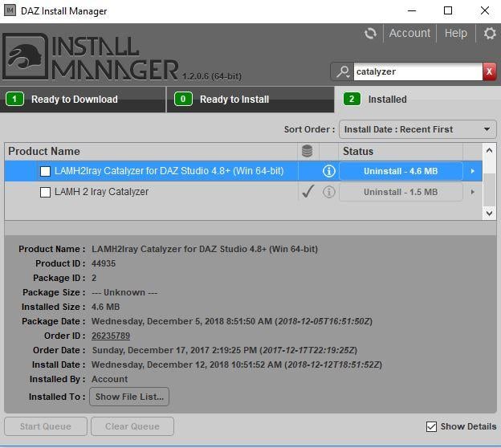Toggle the Show Details checkbox

[431, 426]
